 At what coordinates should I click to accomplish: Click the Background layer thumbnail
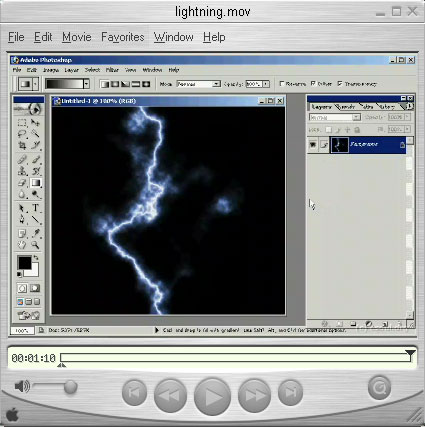tap(339, 144)
